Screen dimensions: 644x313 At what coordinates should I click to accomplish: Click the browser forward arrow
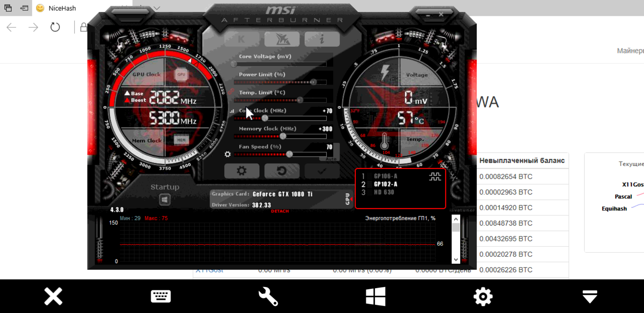pos(33,27)
